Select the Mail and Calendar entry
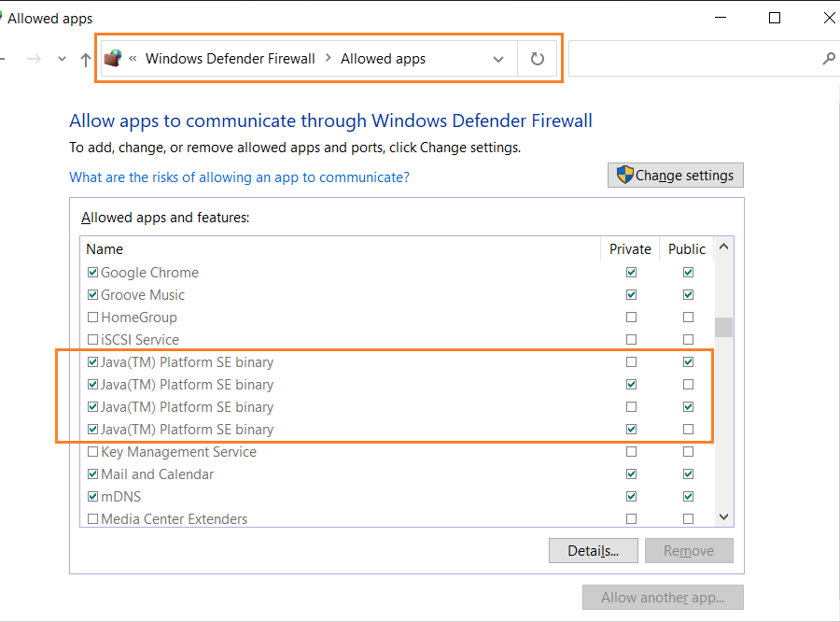This screenshot has width=840, height=622. (x=157, y=474)
